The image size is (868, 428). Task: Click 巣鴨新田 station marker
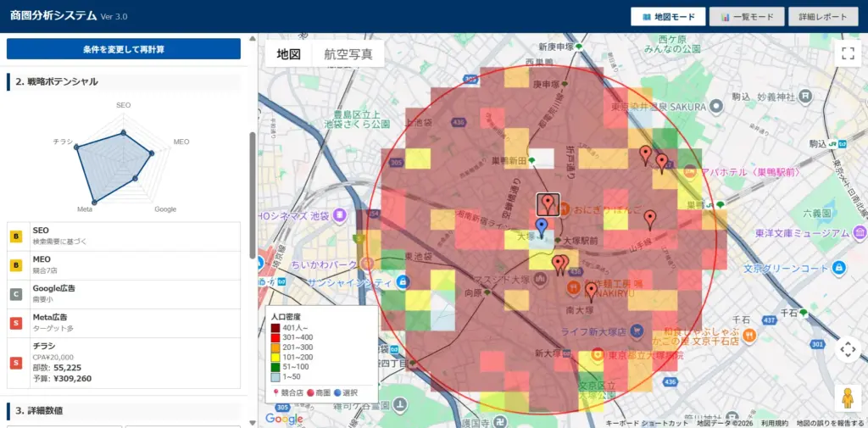[531, 160]
